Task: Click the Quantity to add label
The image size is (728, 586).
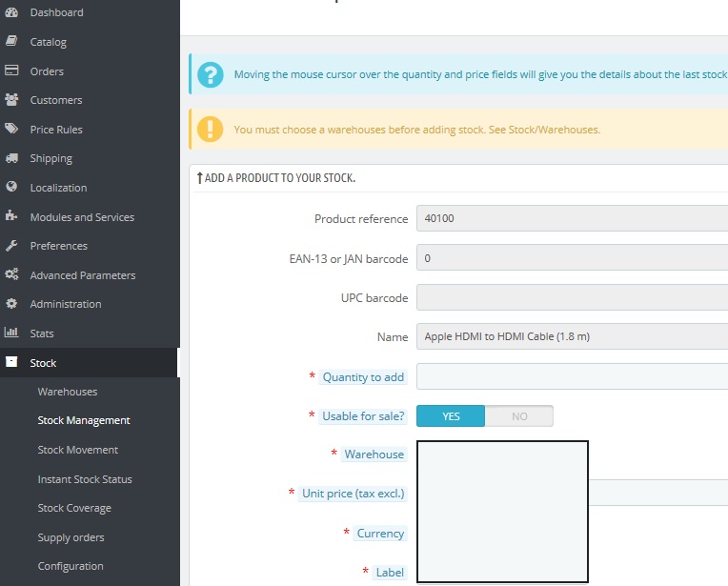Action: (x=363, y=377)
